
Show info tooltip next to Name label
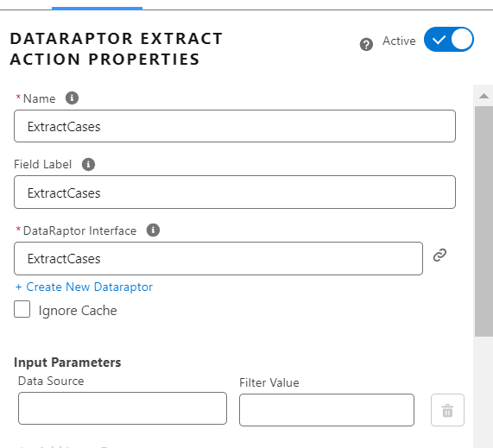tap(72, 98)
